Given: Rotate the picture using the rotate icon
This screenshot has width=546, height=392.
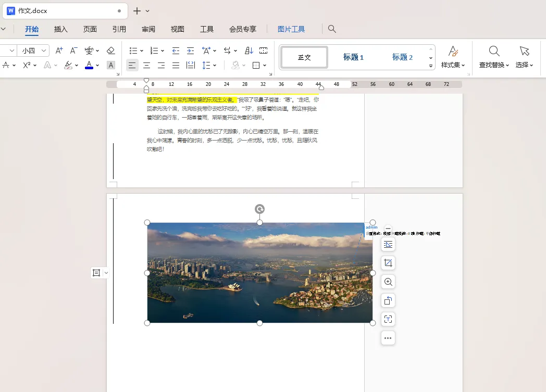Looking at the screenshot, I should (259, 209).
